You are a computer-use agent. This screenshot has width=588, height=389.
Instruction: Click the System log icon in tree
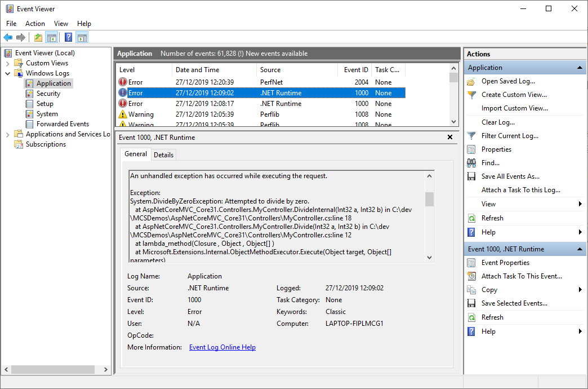pos(29,114)
